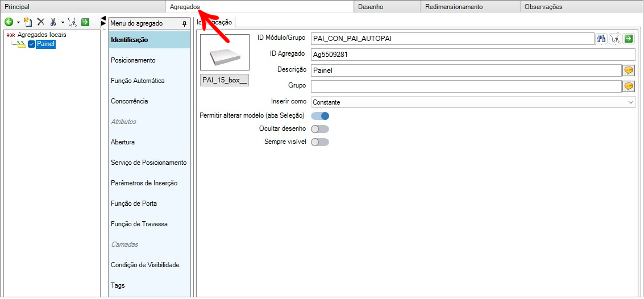Click the question-mark path icon beside ID Módulo/Grupo
The width and height of the screenshot is (644, 299).
(615, 39)
